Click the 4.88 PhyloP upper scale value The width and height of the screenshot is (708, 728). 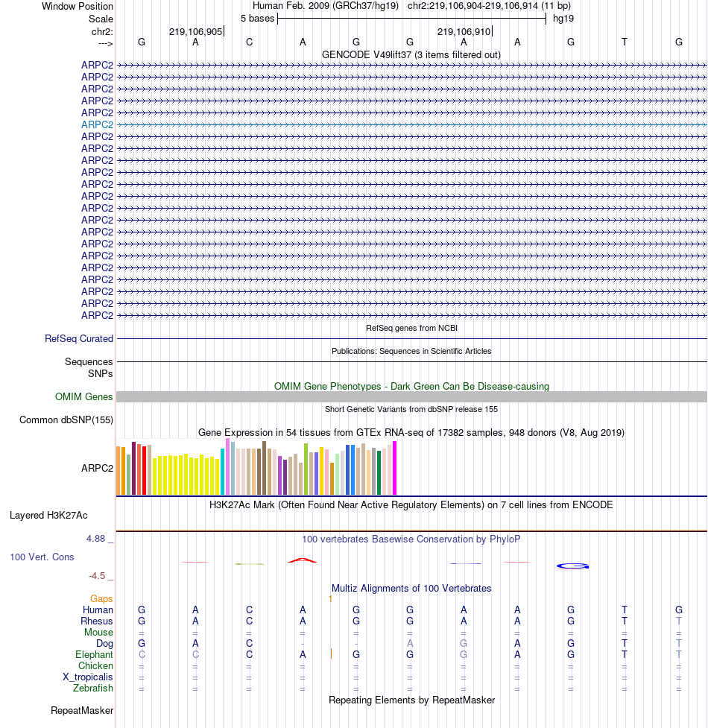tap(95, 539)
